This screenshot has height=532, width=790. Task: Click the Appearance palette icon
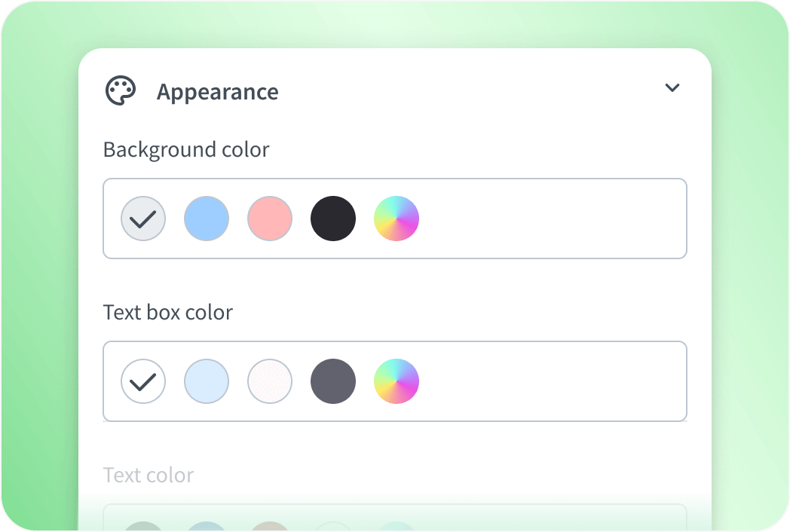(121, 91)
